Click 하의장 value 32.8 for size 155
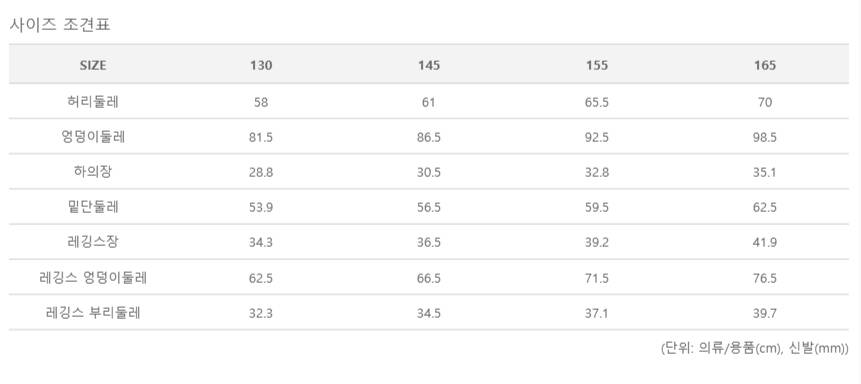This screenshot has width=861, height=384. point(597,172)
